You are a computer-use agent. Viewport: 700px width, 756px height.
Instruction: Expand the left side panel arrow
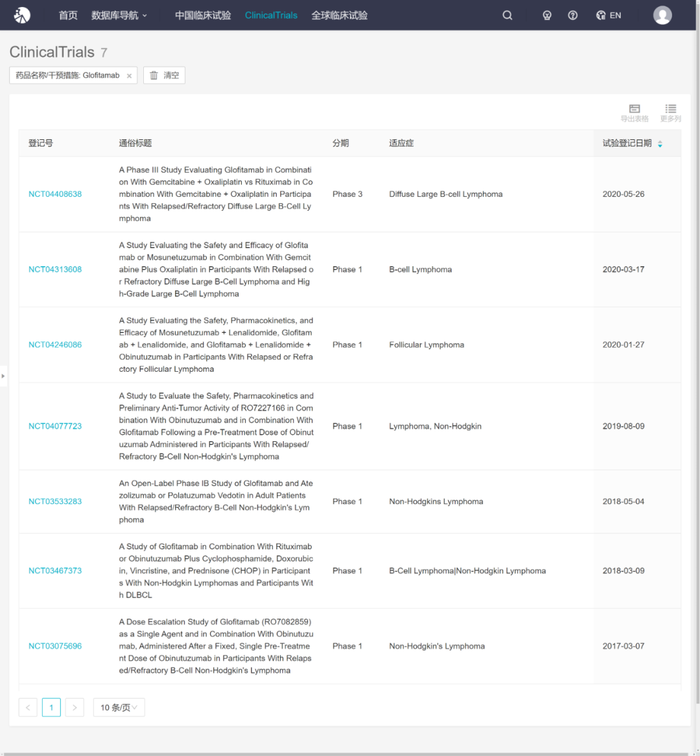click(3, 376)
